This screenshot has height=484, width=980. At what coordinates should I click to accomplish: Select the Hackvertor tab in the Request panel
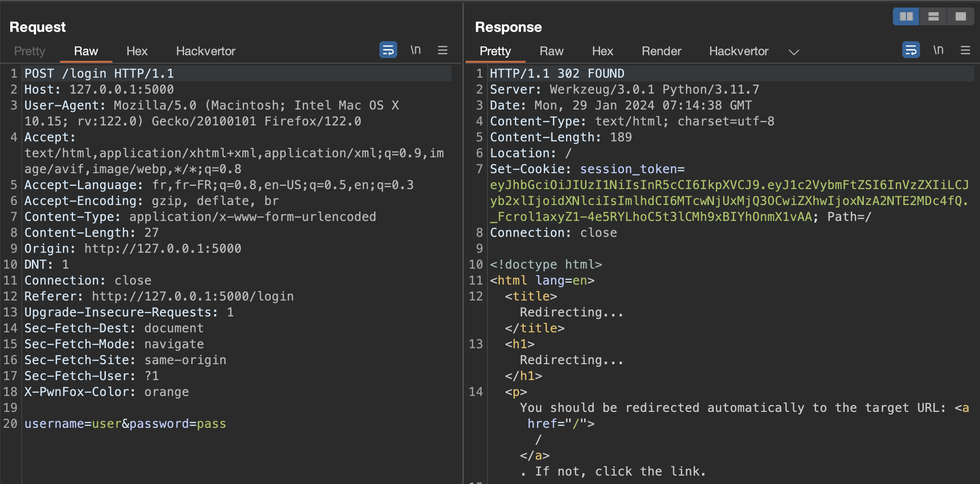point(206,51)
